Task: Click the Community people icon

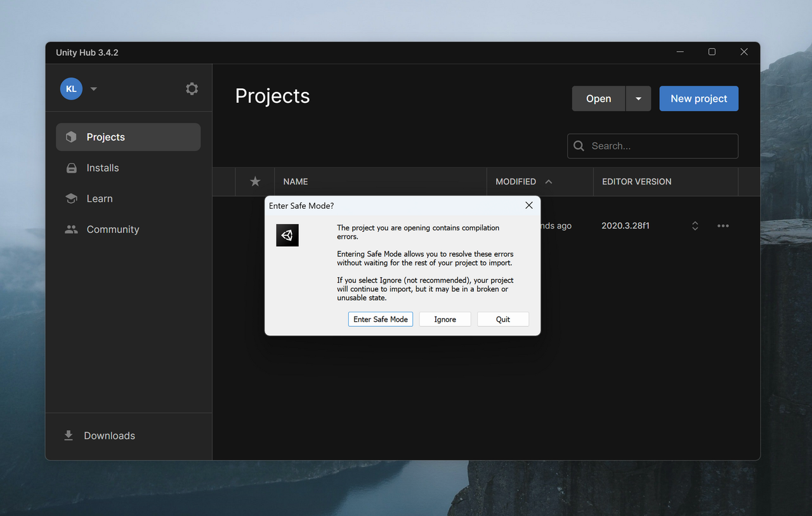Action: pyautogui.click(x=72, y=230)
